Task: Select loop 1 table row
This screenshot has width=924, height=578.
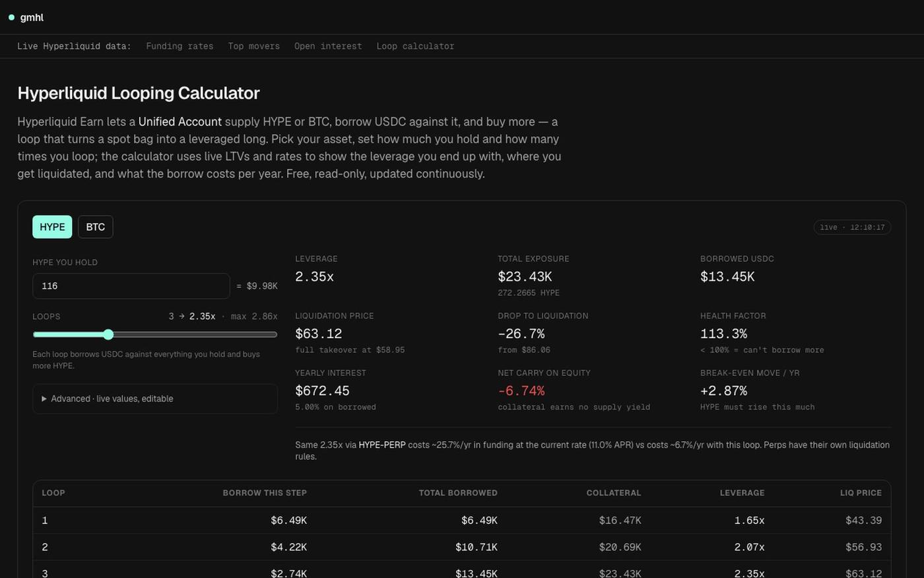Action: (x=462, y=521)
